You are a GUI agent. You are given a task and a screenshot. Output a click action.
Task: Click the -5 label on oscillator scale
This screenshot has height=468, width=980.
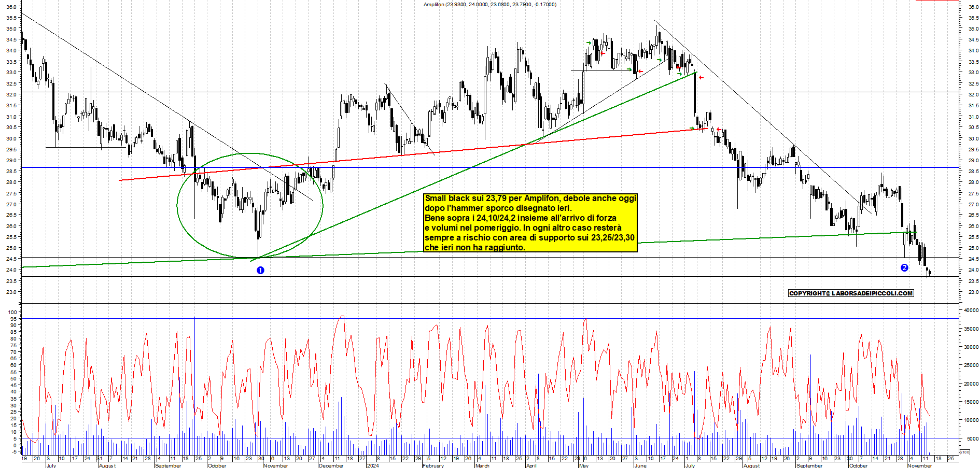click(13, 451)
